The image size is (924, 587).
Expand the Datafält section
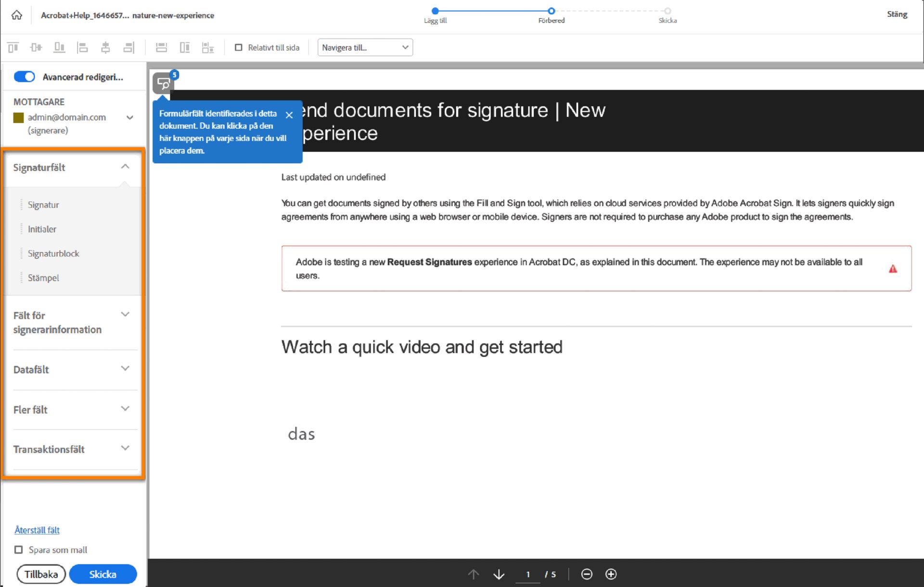pyautogui.click(x=72, y=369)
